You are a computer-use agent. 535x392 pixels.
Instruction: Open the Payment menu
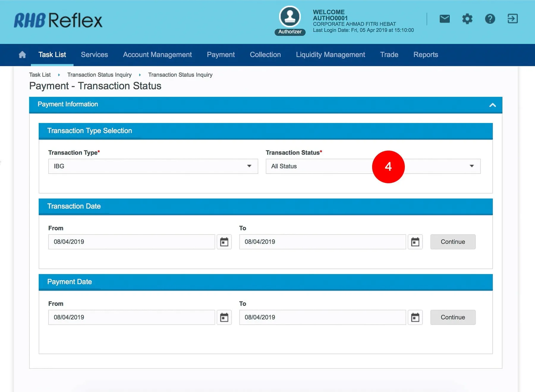pyautogui.click(x=221, y=55)
